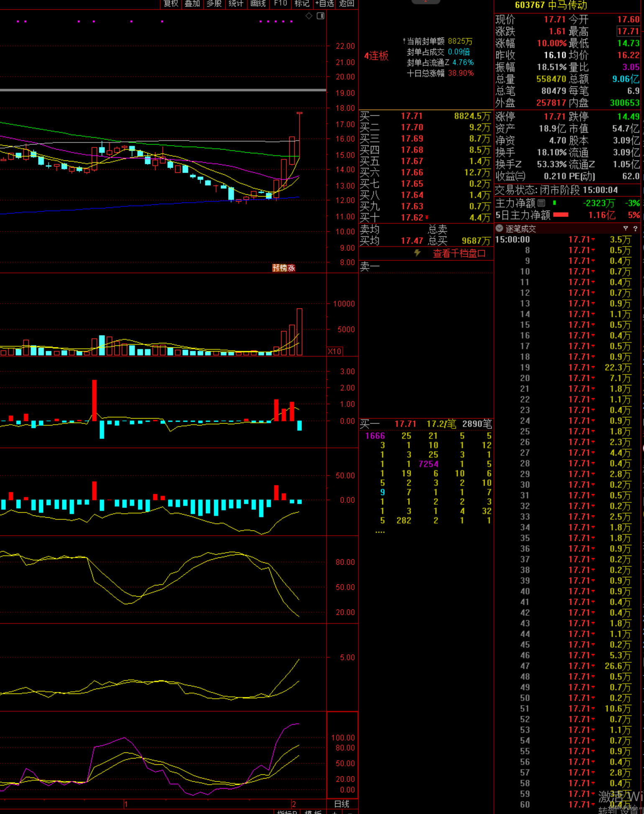This screenshot has height=814, width=644.
Task: Expand the 逐笔成交 dropdown arrow
Action: point(499,228)
